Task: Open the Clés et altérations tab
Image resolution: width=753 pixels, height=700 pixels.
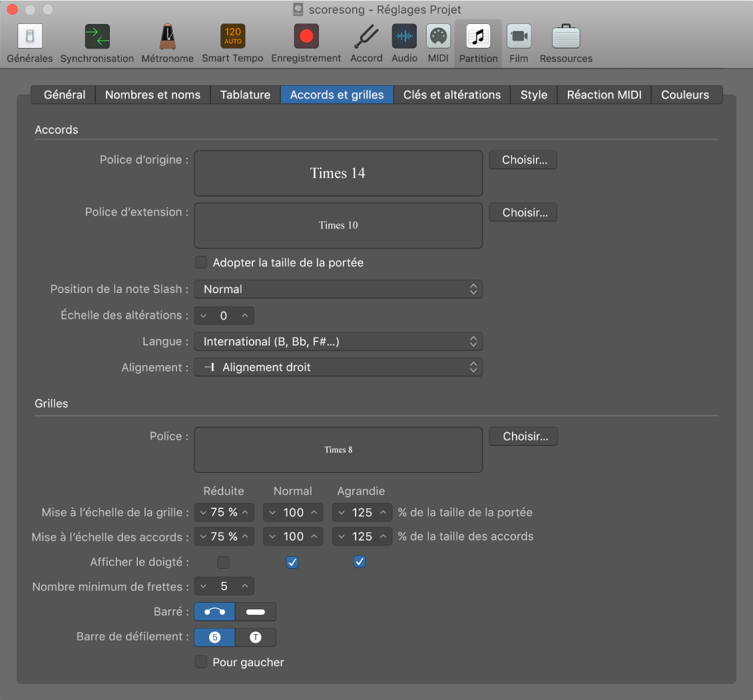Action: click(451, 95)
